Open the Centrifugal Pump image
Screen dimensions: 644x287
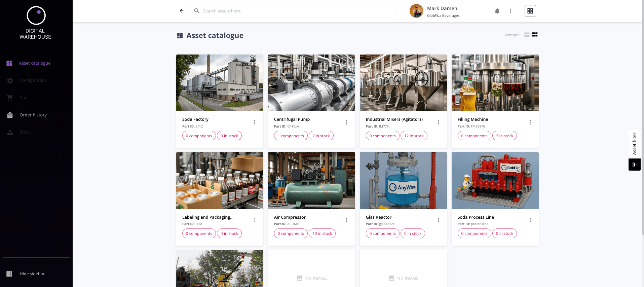[x=311, y=83]
